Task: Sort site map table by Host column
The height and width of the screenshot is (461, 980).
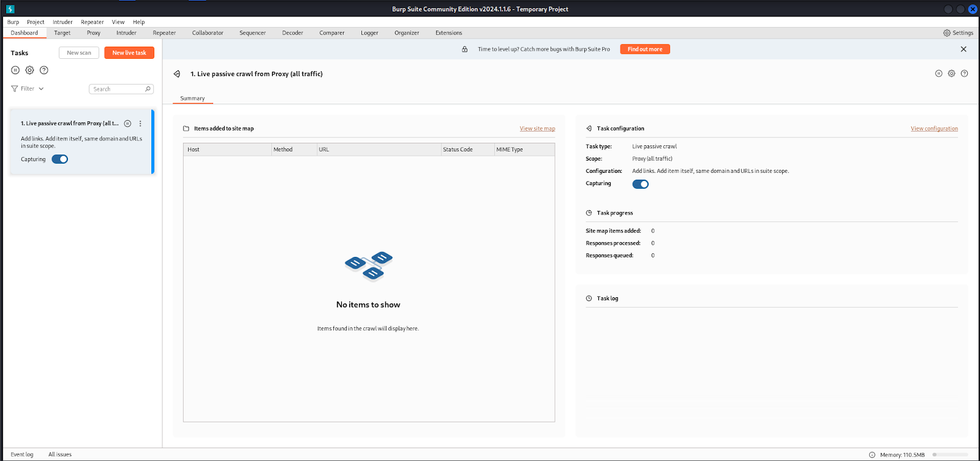Action: (227, 150)
